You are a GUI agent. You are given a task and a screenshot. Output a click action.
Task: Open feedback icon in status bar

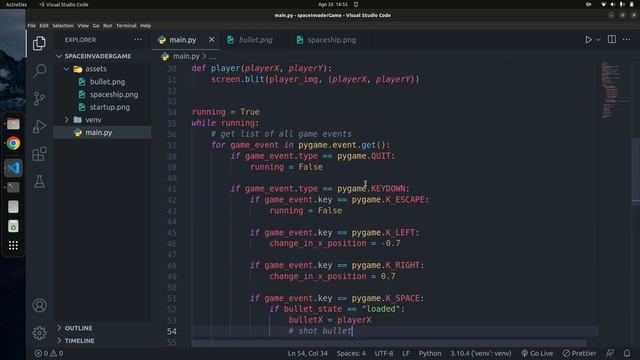point(610,353)
